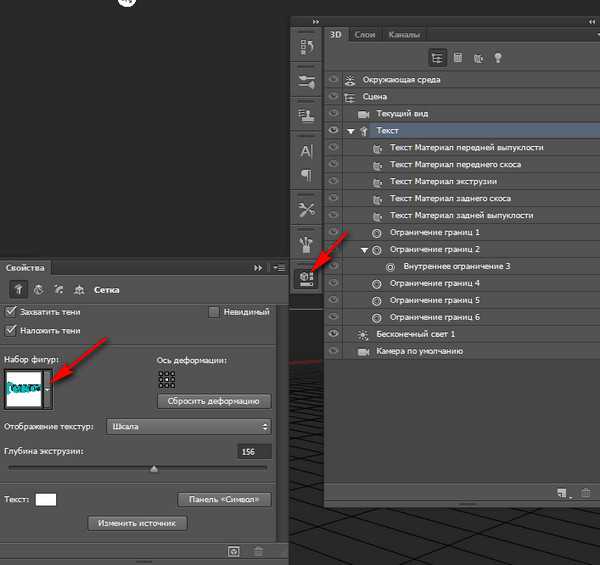Show whole scene filter in 3D panel
This screenshot has height=565, width=600.
coord(437,59)
